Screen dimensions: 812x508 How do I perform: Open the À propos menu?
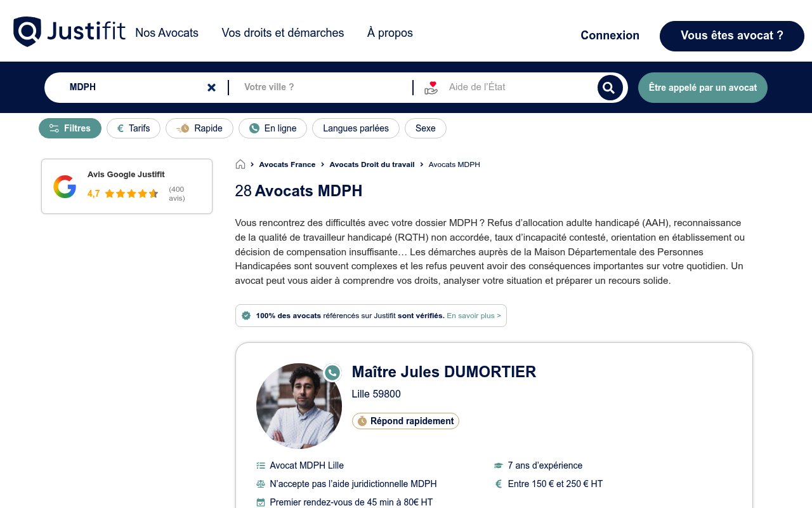coord(390,33)
